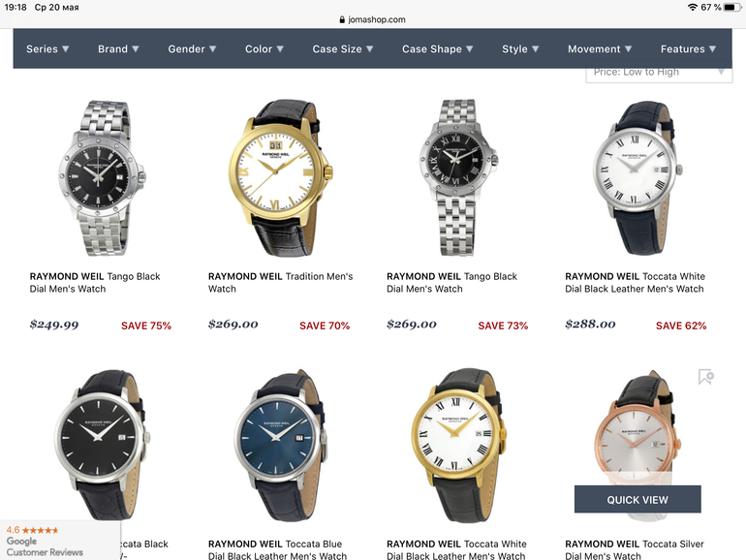Expand the Color filter options
746x560 pixels.
pyautogui.click(x=264, y=49)
